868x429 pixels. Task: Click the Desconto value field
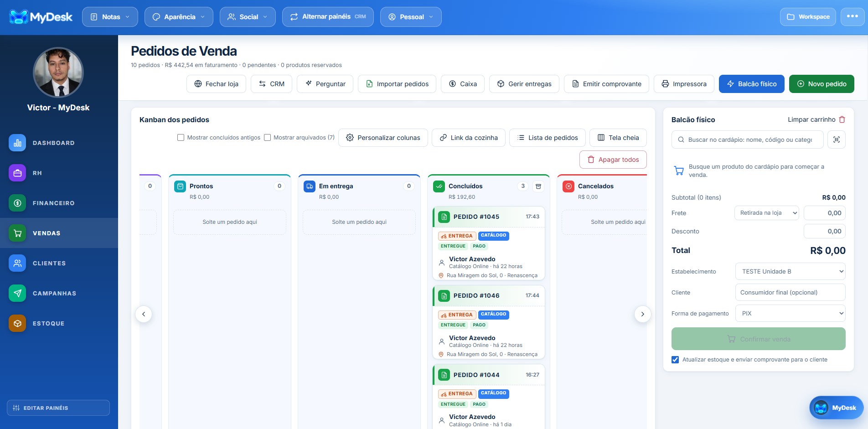825,231
